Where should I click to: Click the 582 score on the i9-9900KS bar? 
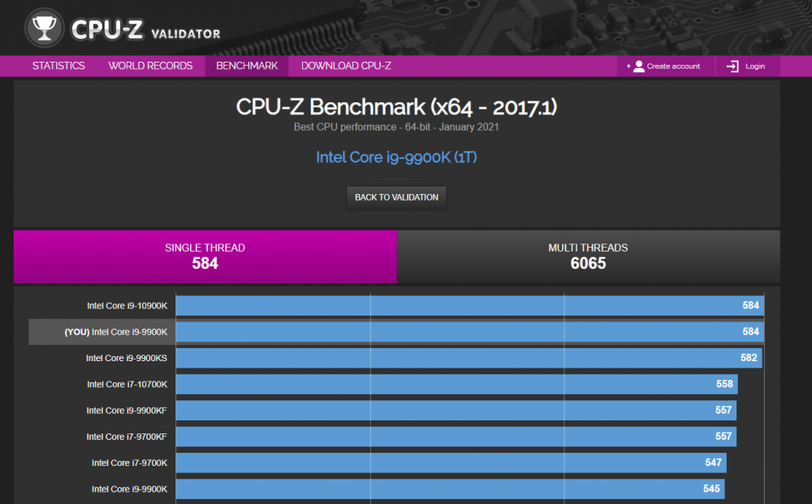click(x=749, y=358)
